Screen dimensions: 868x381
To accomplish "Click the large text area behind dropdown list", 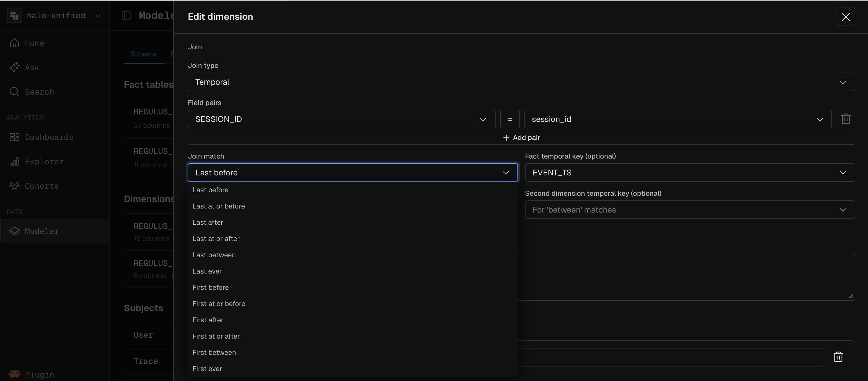I will coord(686,277).
